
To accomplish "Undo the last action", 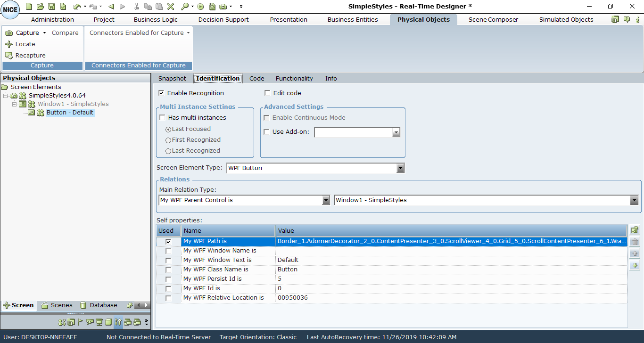I will tap(77, 7).
